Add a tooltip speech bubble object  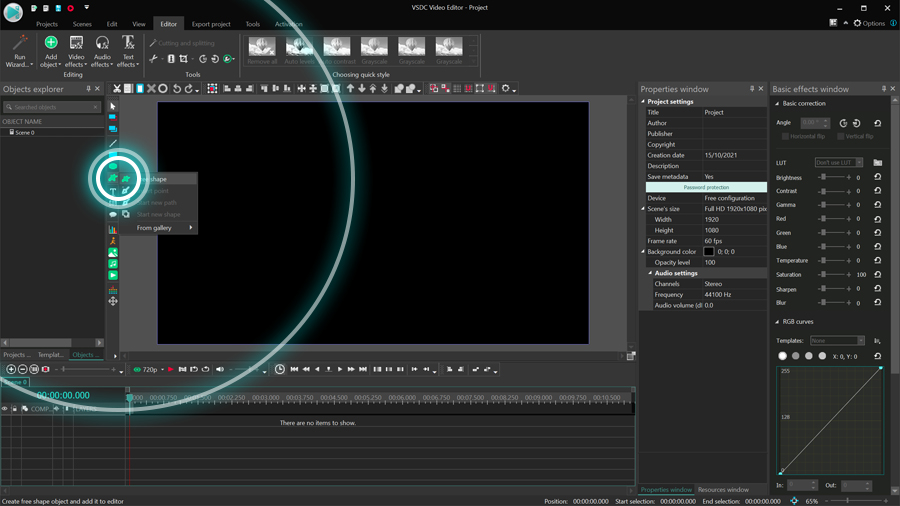click(x=112, y=214)
